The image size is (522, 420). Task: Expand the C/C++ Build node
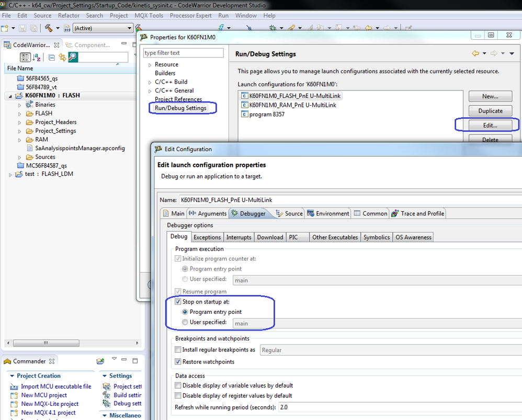pyautogui.click(x=150, y=82)
